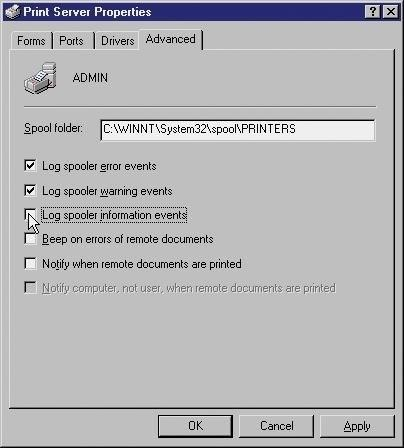Screen dimensions: 404x448
Task: Click the greyed Notify computer, not user checkbox
Action: (30, 287)
